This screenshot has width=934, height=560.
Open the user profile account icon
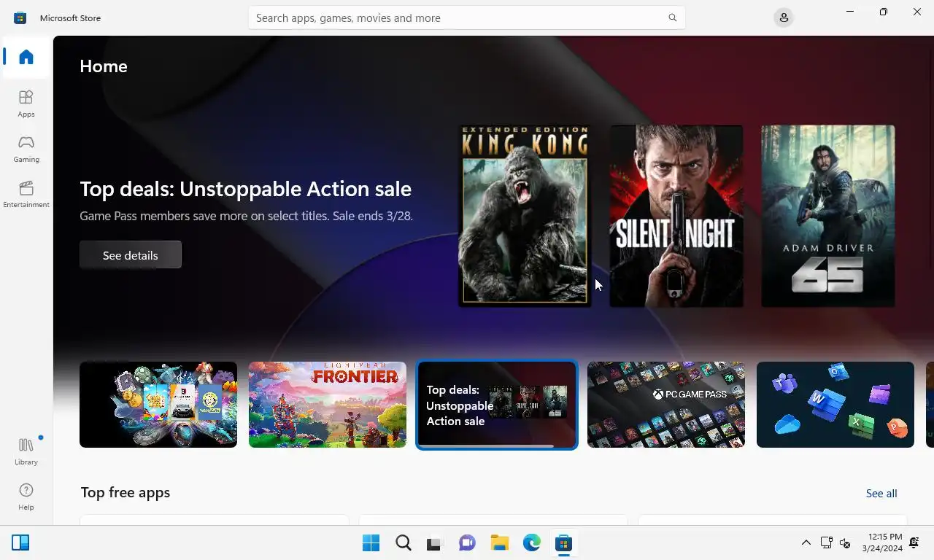[784, 17]
